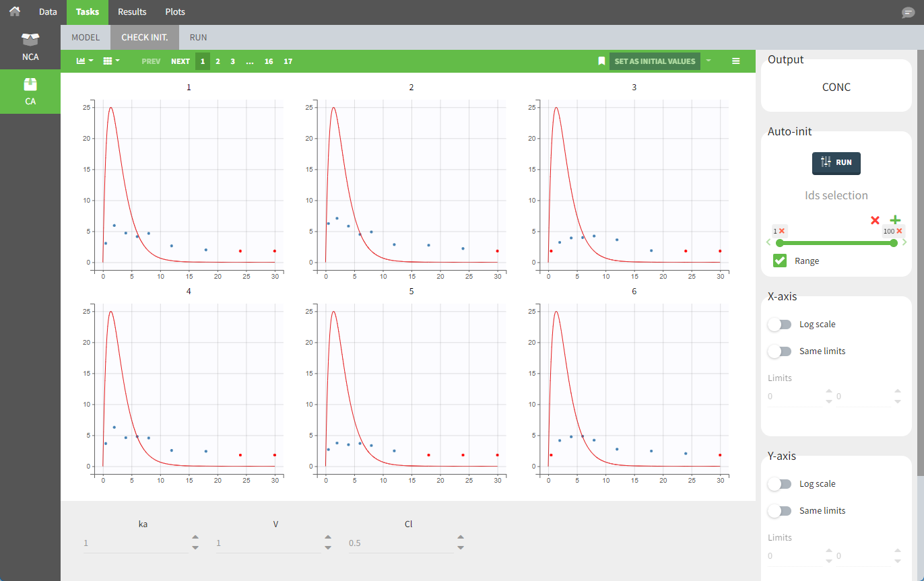Select the NCA box icon in sidebar

pos(30,40)
